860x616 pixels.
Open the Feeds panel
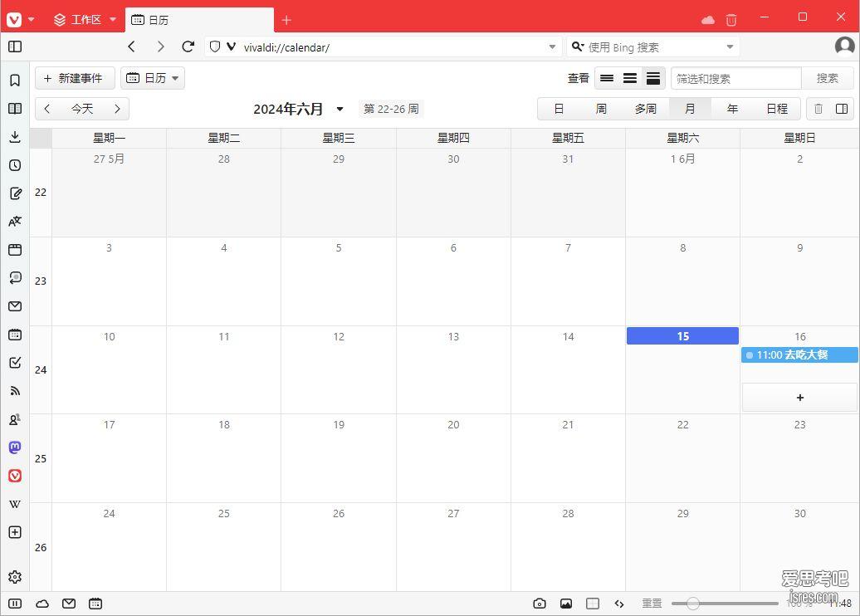(15, 391)
